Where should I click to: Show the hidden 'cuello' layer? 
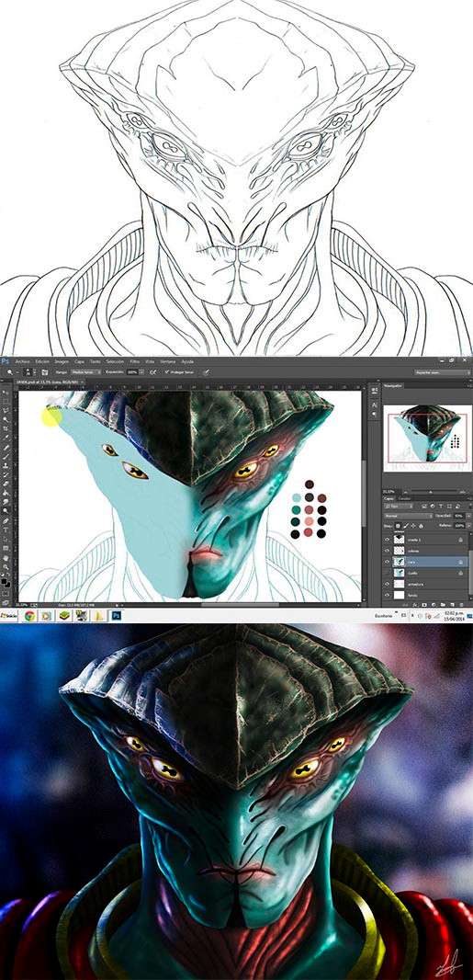click(387, 573)
